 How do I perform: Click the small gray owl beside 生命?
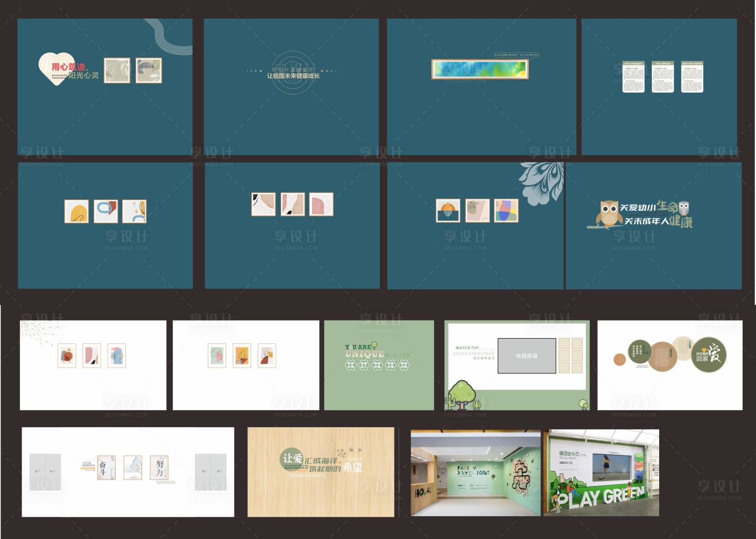click(684, 208)
